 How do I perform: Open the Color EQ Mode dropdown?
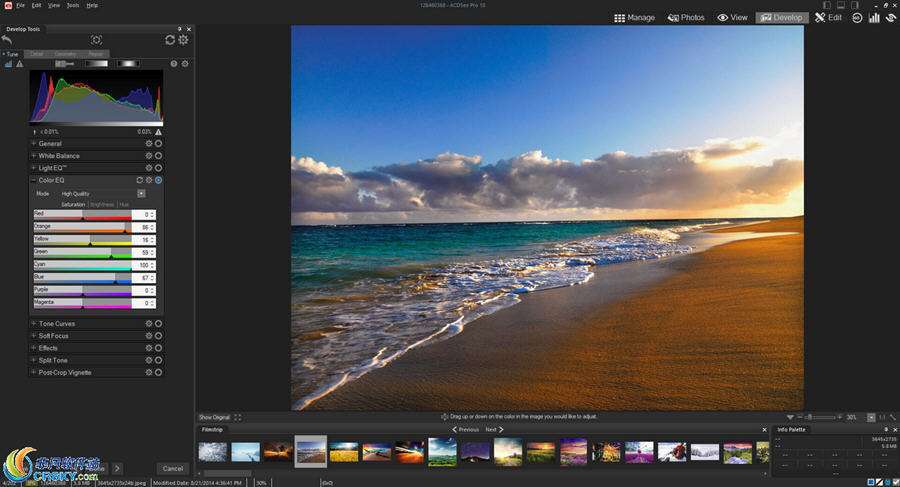coord(141,193)
